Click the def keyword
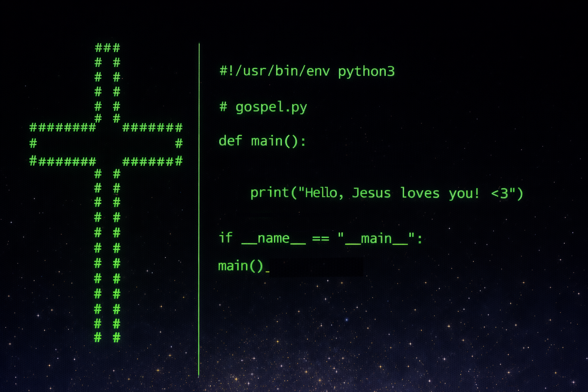Viewport: 588px width, 392px height. coord(230,141)
